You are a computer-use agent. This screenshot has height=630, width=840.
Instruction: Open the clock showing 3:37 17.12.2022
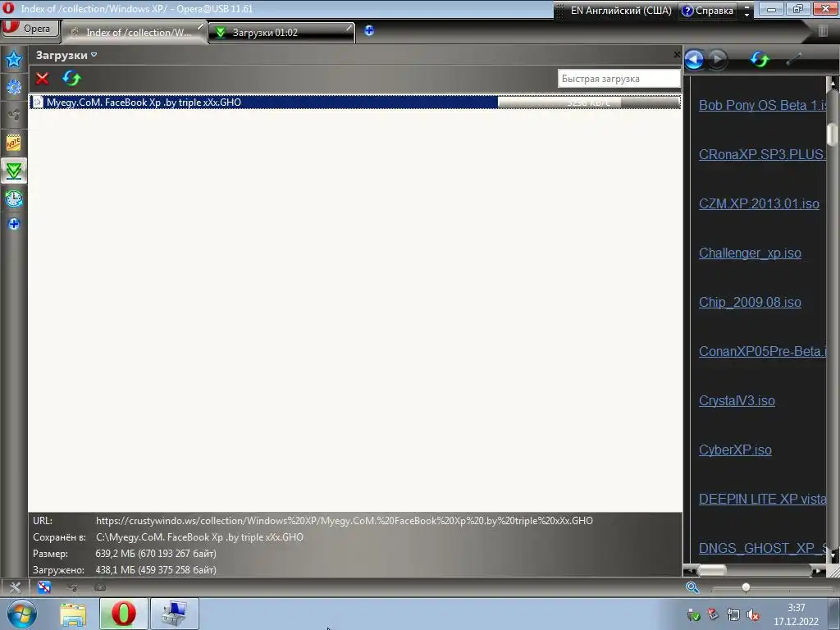(x=796, y=614)
